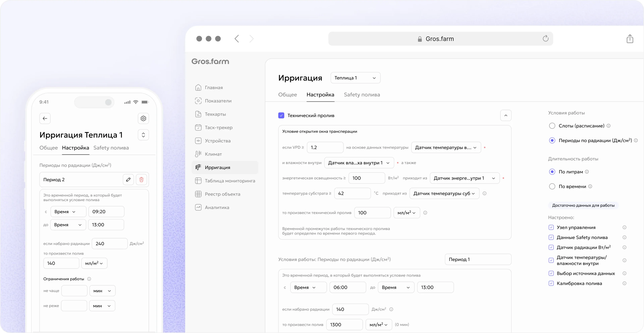
Task: Click the Таблица мониторинга table icon
Action: pos(198,181)
